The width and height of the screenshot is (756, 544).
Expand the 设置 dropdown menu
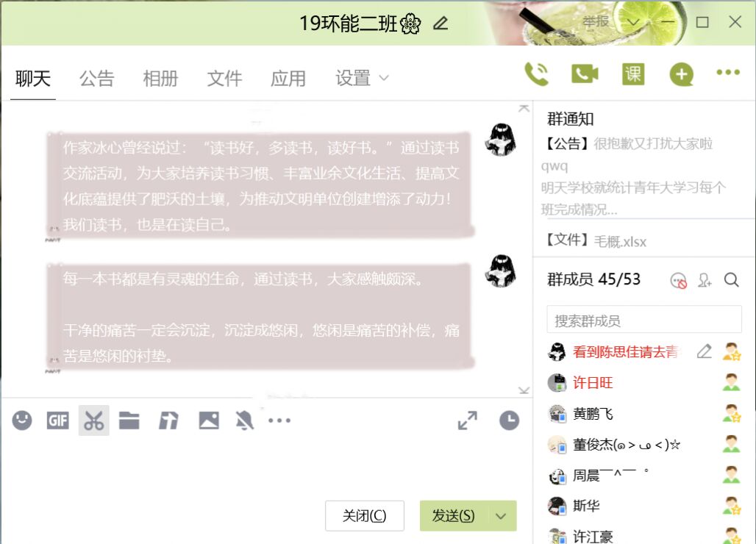363,78
